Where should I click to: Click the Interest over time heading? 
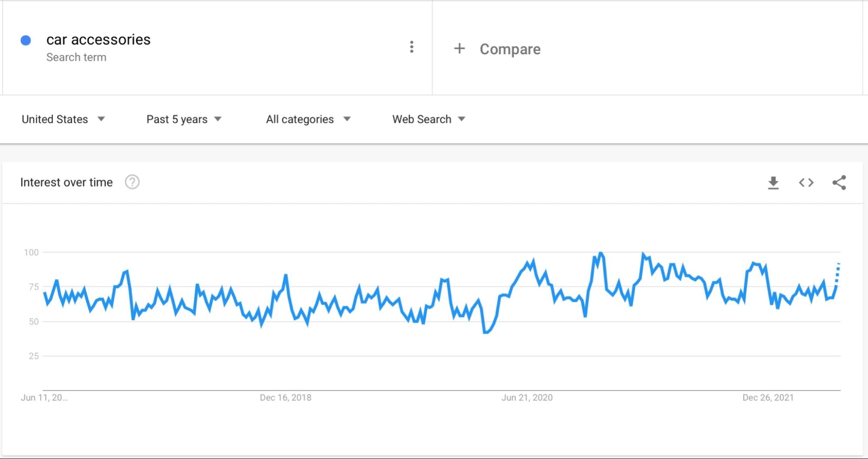[66, 182]
